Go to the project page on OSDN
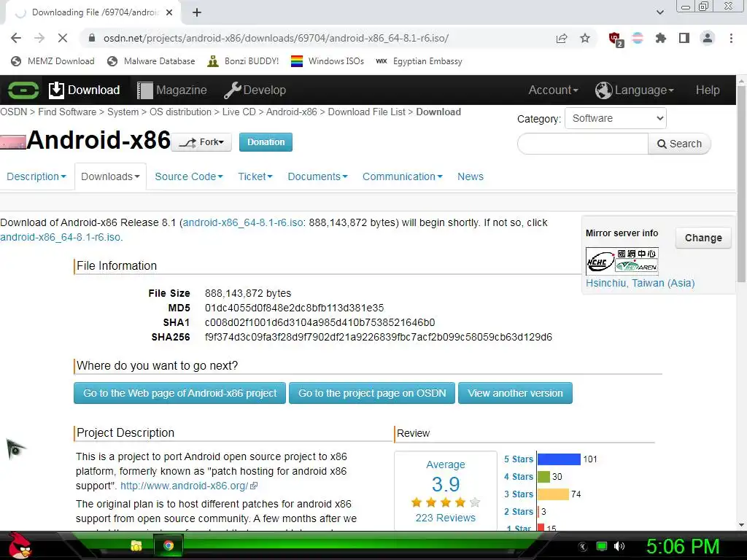The image size is (747, 560). (372, 393)
